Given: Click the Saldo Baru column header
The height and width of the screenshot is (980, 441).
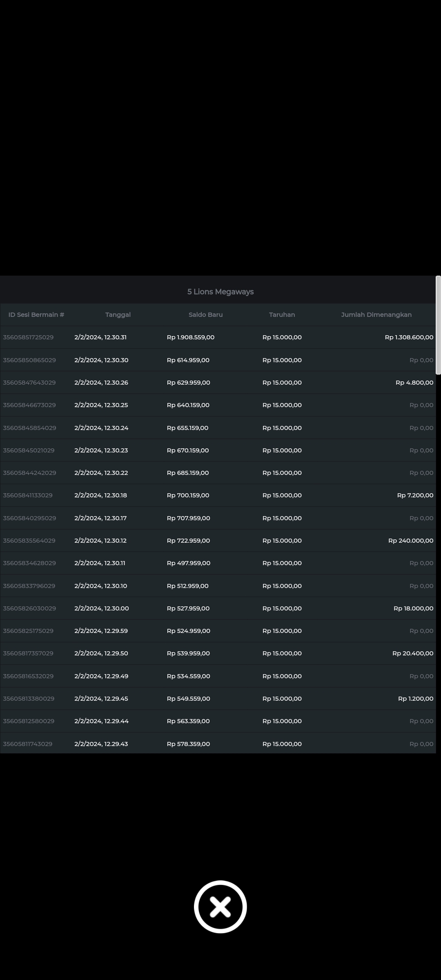Looking at the screenshot, I should click(205, 315).
